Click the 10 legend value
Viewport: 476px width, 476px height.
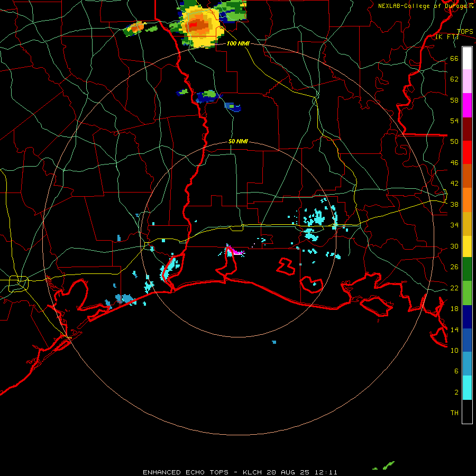pyautogui.click(x=454, y=351)
